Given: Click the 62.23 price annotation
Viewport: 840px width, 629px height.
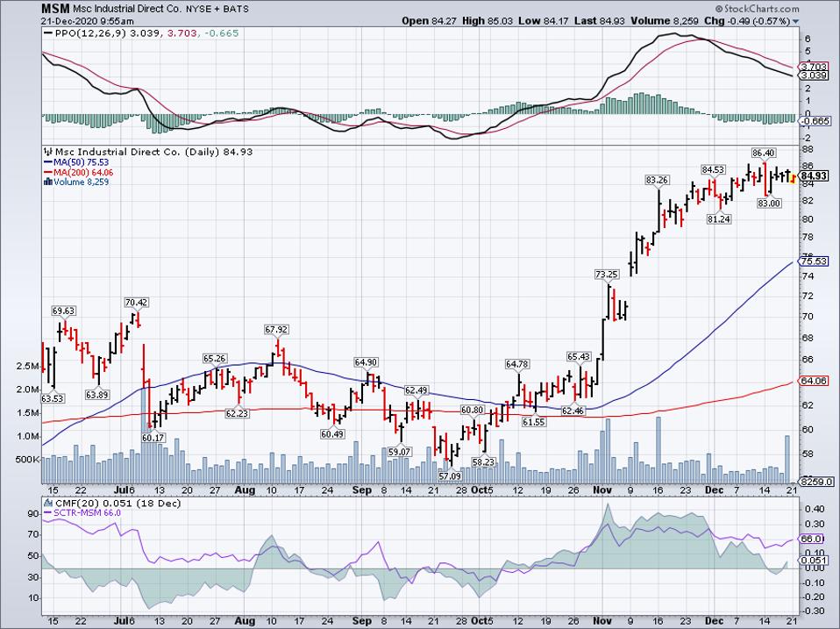Looking at the screenshot, I should coord(237,413).
